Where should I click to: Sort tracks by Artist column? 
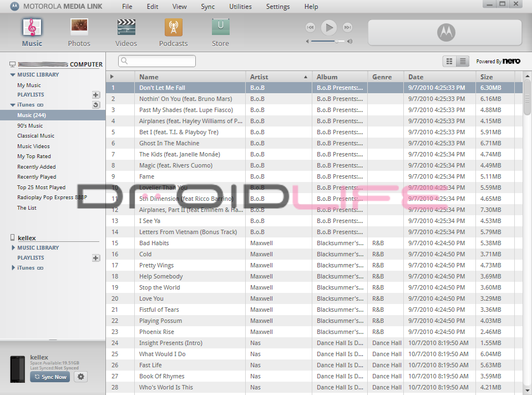(278, 77)
